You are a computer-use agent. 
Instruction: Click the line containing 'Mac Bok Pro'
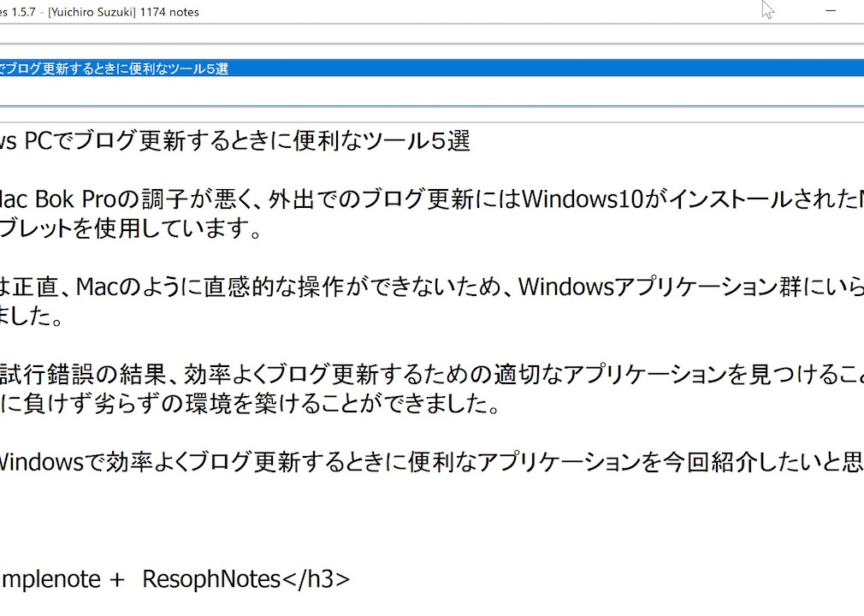click(x=432, y=199)
